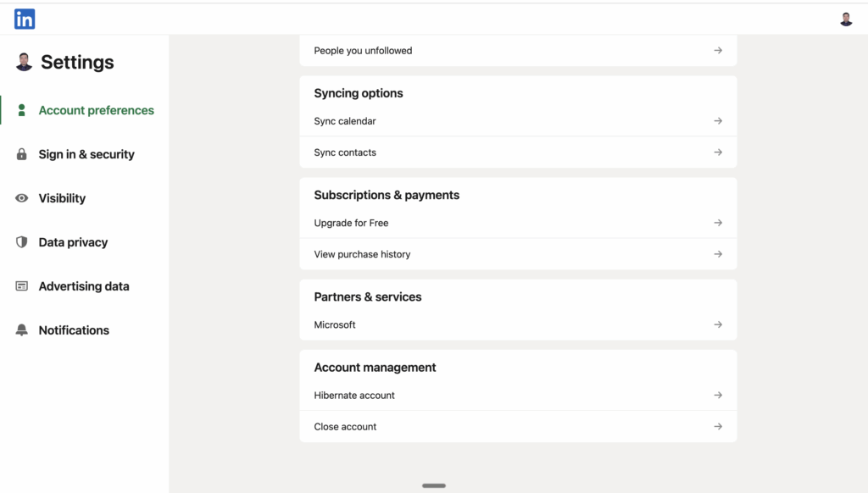The height and width of the screenshot is (493, 868).
Task: Select Upgrade for Free option
Action: pyautogui.click(x=351, y=223)
